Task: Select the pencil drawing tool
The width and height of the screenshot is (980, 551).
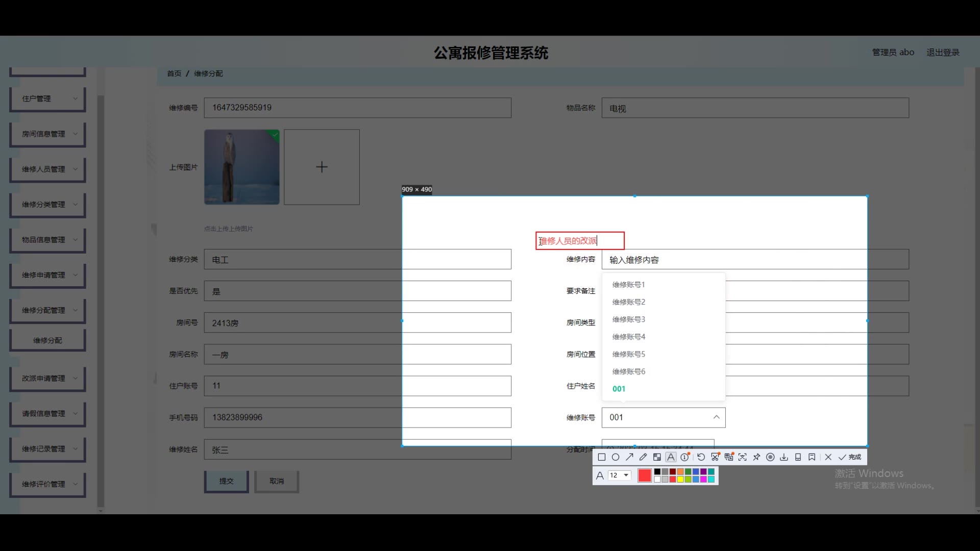Action: [x=643, y=457]
